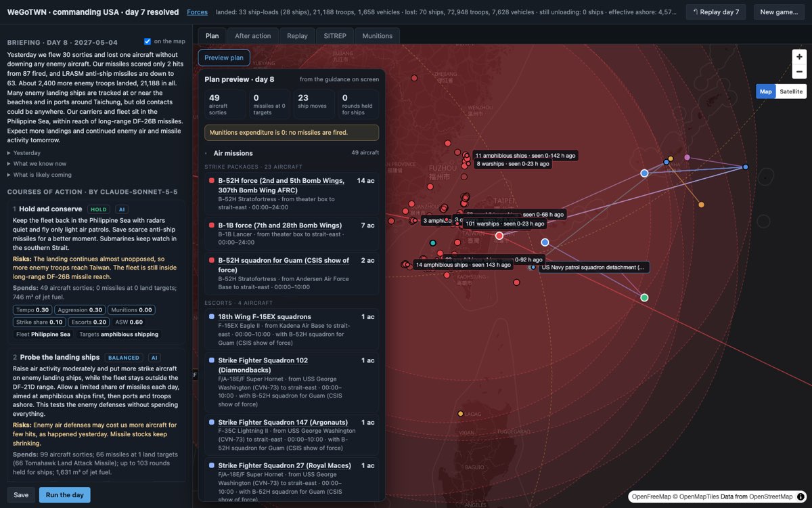
Task: Switch the basemap to Satellite view
Action: [x=791, y=91]
